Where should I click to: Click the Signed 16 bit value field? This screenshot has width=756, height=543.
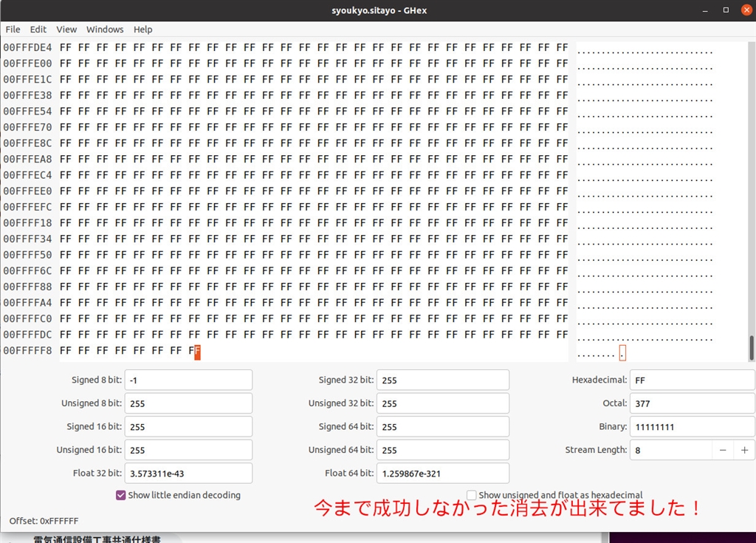coord(188,427)
